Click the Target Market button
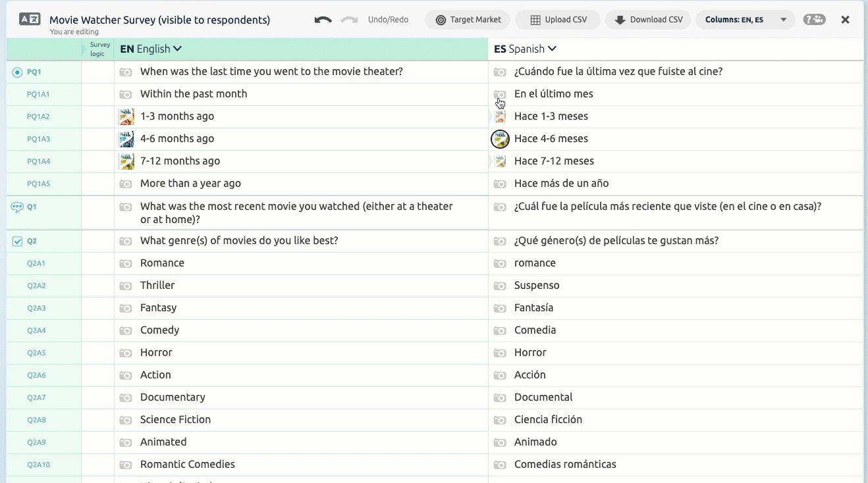868x483 pixels. tap(468, 19)
